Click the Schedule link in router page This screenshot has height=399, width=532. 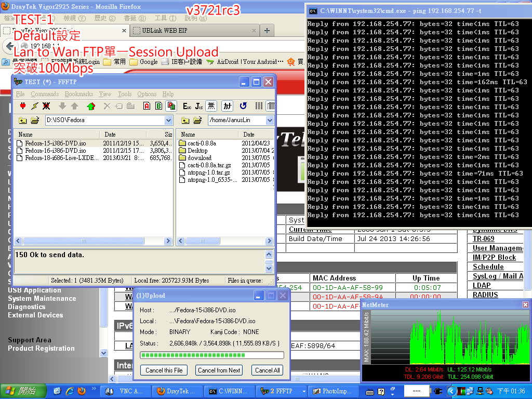tap(488, 267)
